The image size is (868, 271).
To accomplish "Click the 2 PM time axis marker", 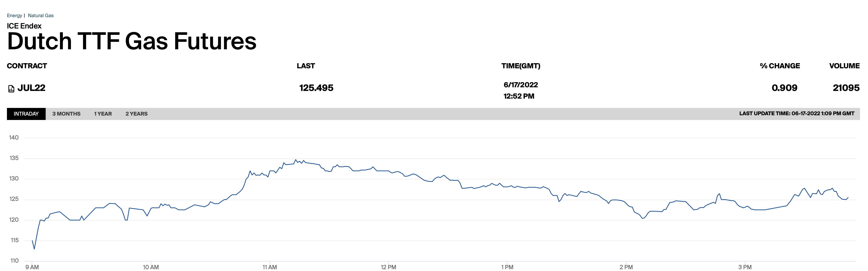I will click(x=626, y=267).
